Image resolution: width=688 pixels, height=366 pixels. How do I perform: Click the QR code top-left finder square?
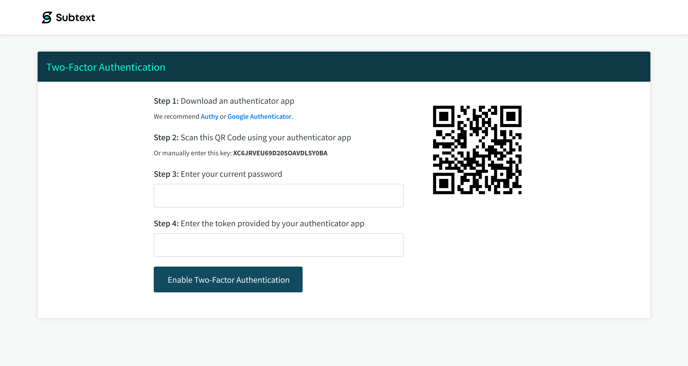444,116
